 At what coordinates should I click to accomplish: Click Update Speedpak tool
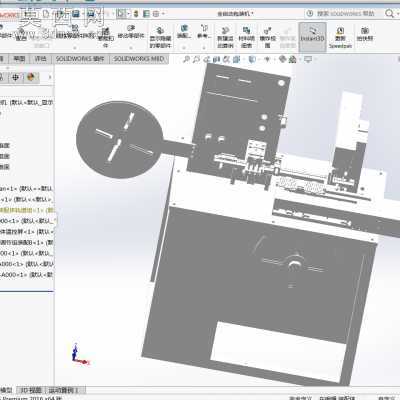tap(340, 38)
